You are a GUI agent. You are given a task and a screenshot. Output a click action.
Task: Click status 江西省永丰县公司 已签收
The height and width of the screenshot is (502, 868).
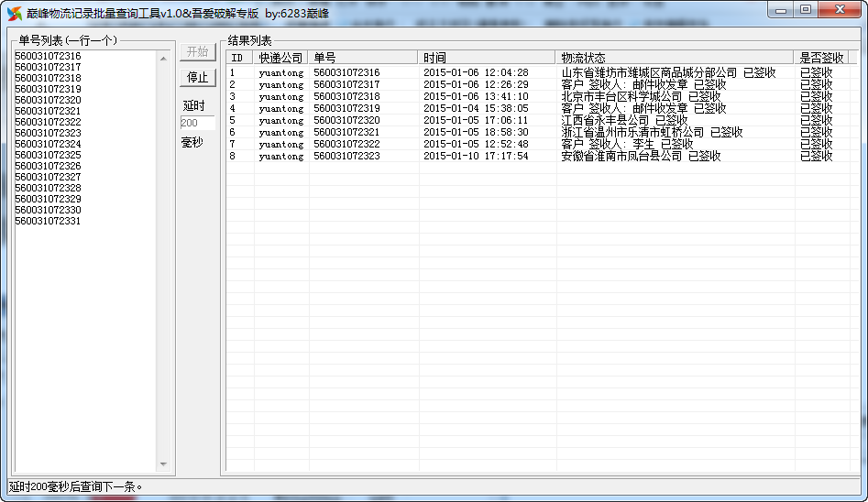pyautogui.click(x=624, y=120)
